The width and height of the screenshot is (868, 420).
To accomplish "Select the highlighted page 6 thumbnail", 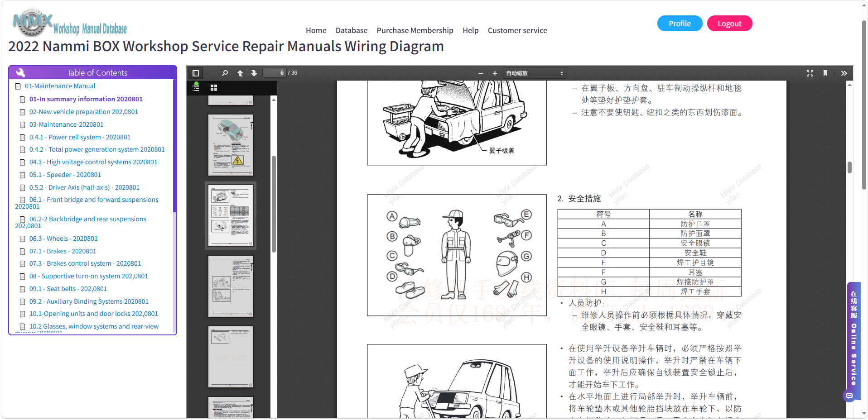I will [231, 215].
